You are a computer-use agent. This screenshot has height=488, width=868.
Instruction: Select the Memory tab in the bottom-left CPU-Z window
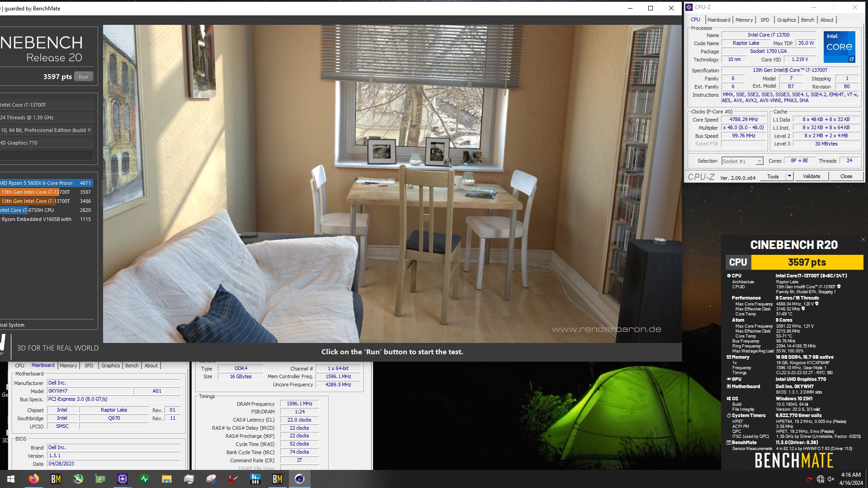point(68,366)
